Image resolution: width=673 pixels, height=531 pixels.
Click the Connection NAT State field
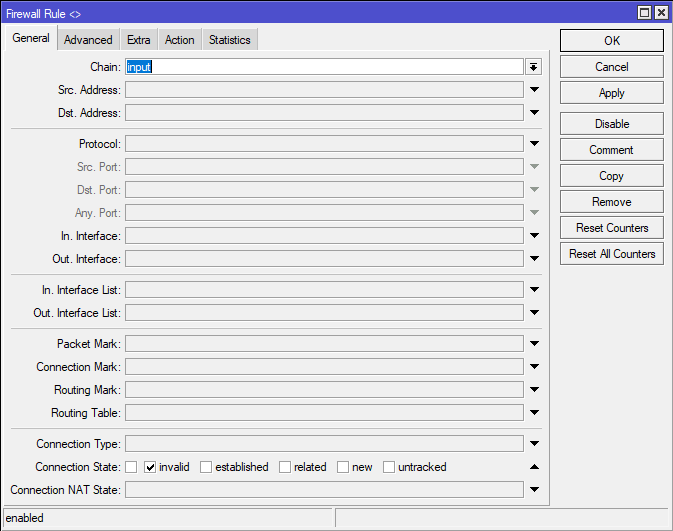pos(324,489)
